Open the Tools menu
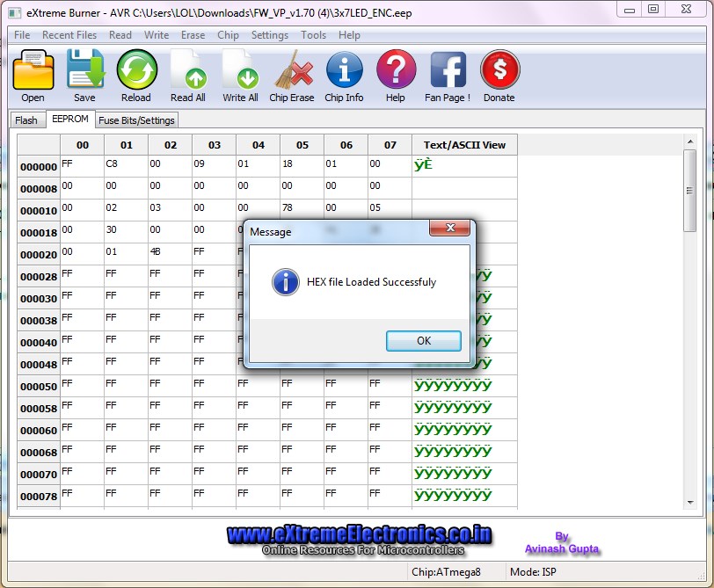This screenshot has width=714, height=588. (313, 35)
